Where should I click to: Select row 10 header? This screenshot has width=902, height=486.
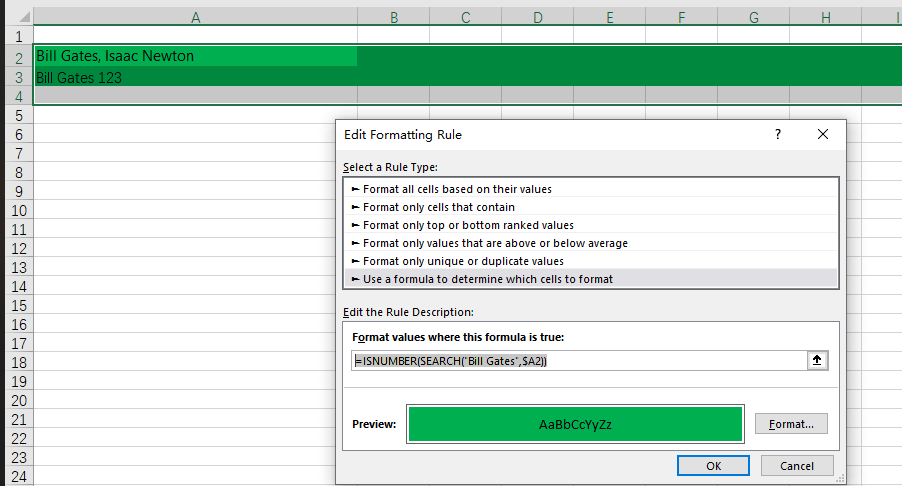click(x=19, y=211)
